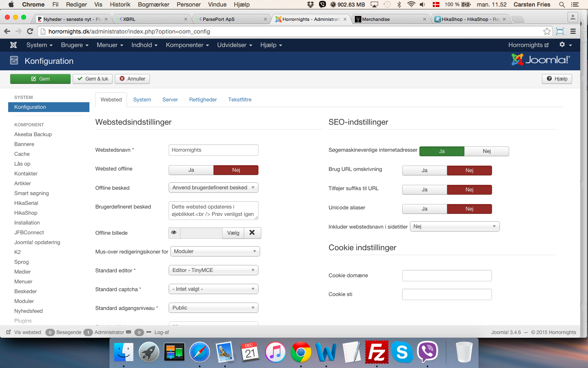Open Chrome Historik menu
The height and width of the screenshot is (368, 588).
pos(120,4)
